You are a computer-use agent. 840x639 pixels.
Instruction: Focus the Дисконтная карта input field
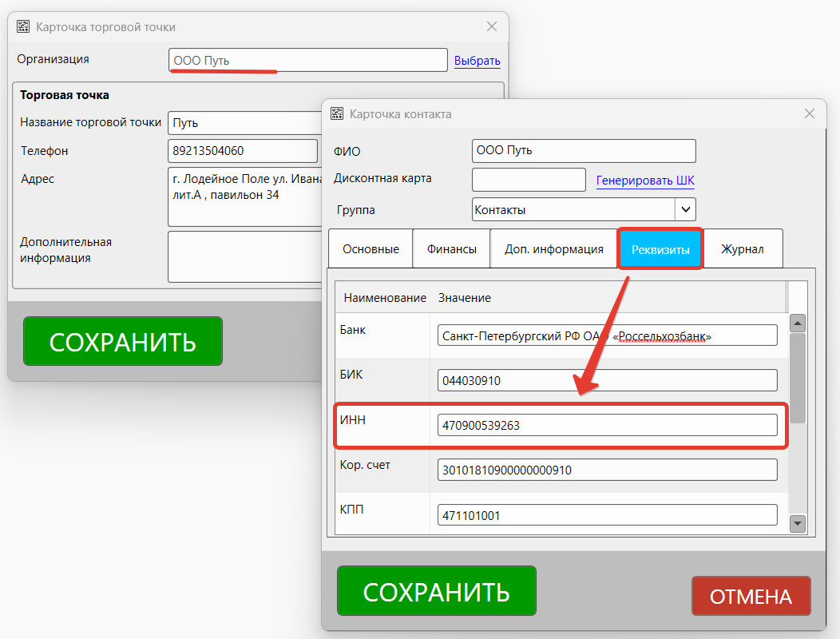click(529, 180)
